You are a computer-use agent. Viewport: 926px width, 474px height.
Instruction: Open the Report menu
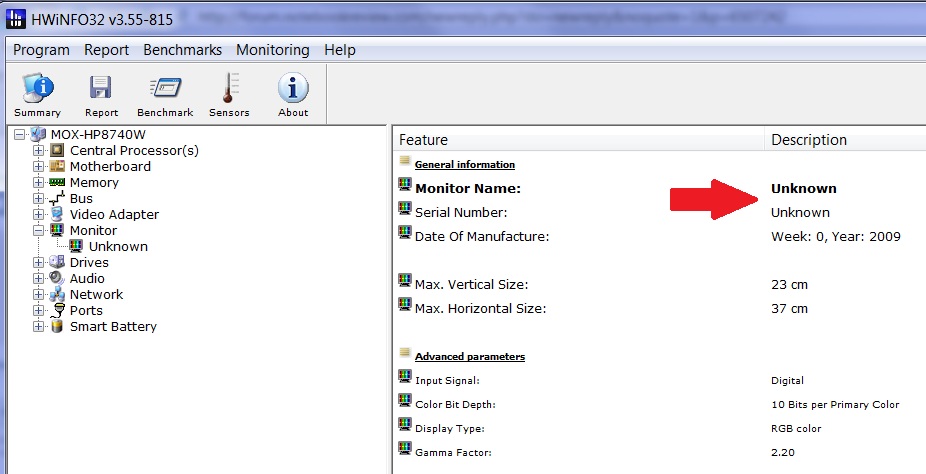(106, 50)
